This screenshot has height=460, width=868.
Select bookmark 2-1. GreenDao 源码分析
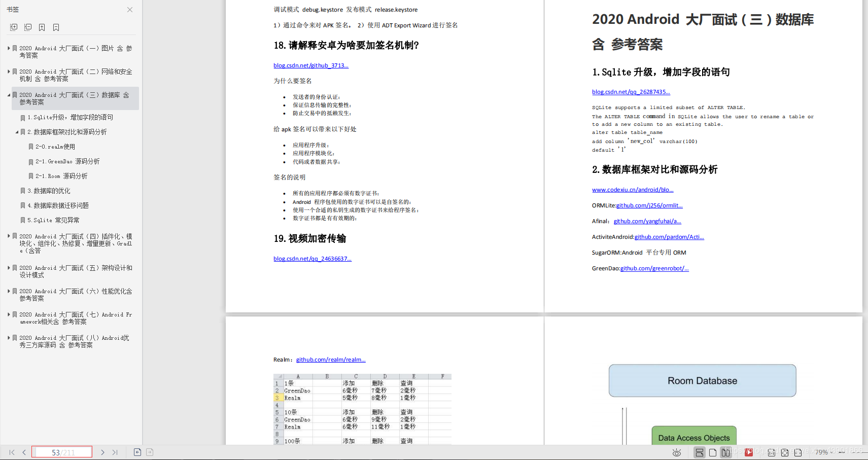[67, 161]
